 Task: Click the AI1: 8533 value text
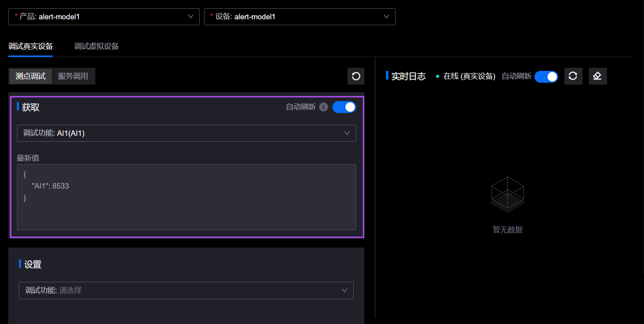tap(50, 186)
